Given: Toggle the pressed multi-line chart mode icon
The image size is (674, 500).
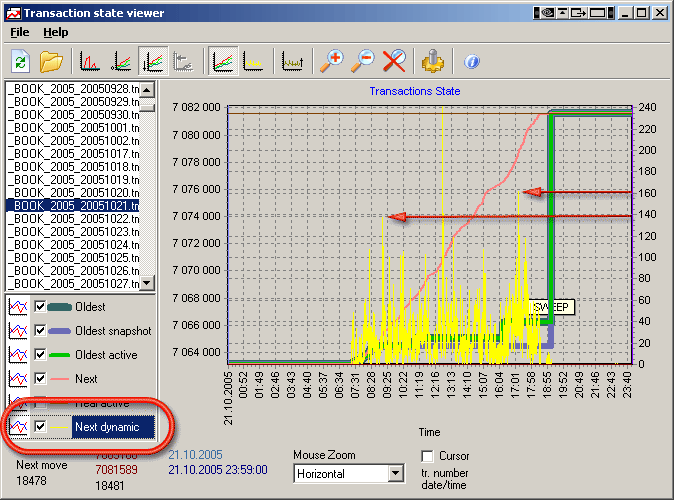Looking at the screenshot, I should (x=153, y=61).
